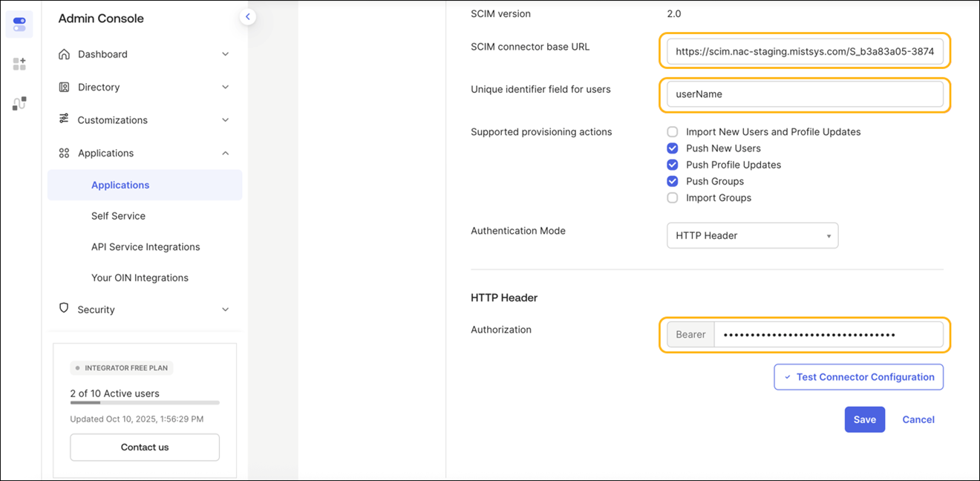Viewport: 980px width, 481px height.
Task: Open Self Service menu item
Action: pyautogui.click(x=118, y=216)
